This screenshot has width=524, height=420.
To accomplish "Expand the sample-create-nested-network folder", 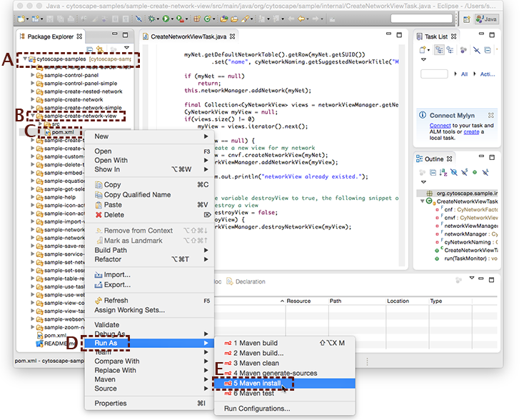I will [x=33, y=91].
